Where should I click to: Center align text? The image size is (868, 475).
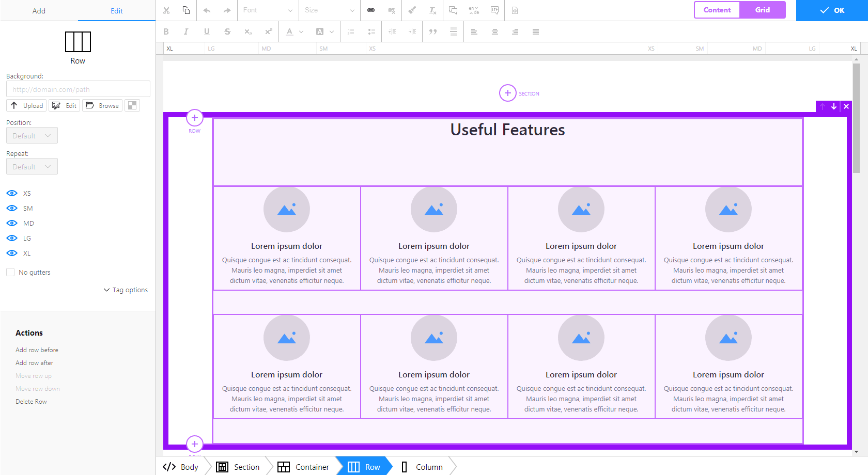click(x=494, y=31)
